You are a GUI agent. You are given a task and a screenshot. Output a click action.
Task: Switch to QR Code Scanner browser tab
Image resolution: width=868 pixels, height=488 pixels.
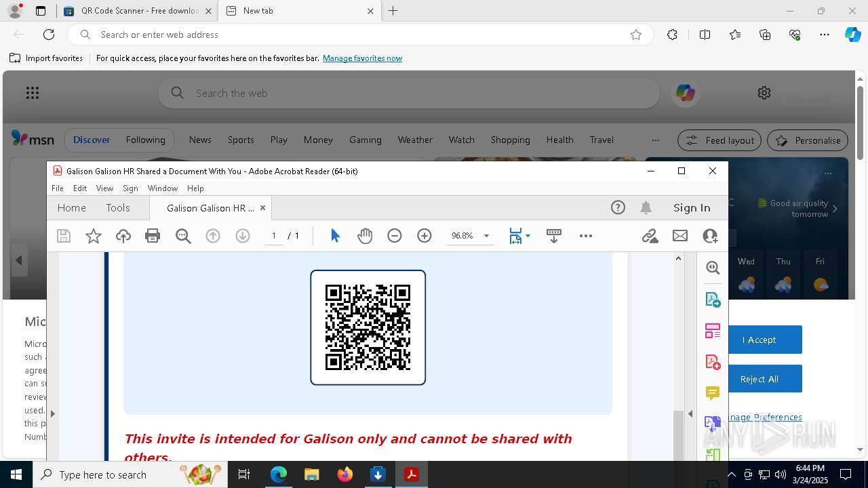[139, 11]
